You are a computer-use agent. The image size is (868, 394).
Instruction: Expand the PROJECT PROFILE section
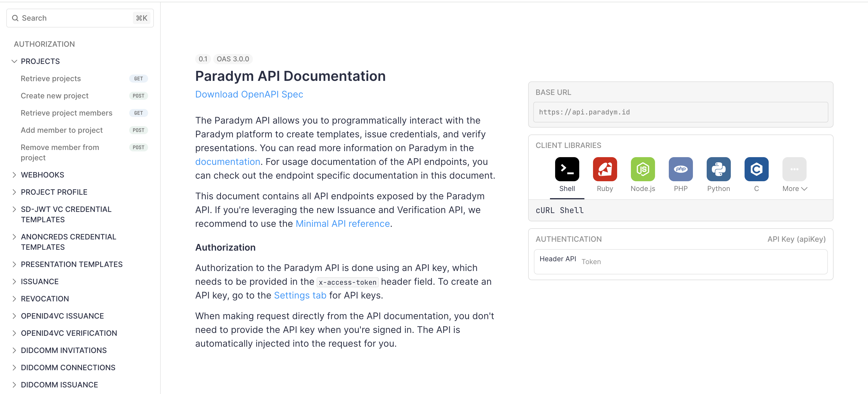tap(14, 192)
